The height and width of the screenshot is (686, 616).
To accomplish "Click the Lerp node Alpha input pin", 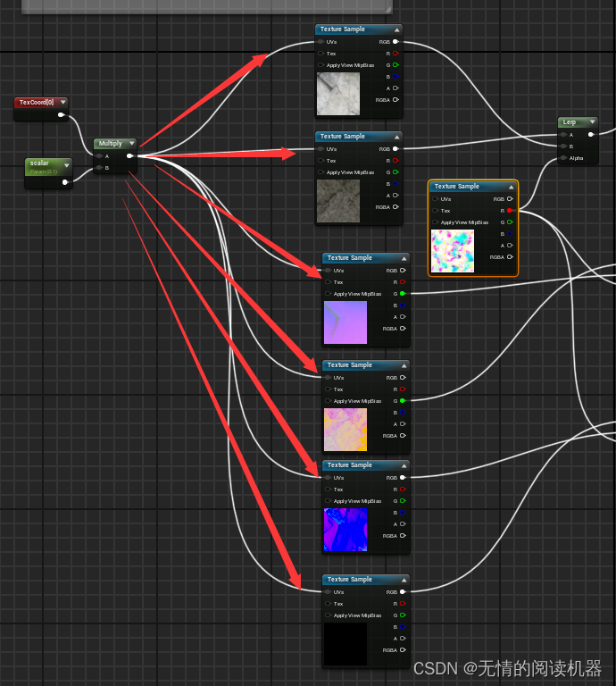I will [x=563, y=158].
